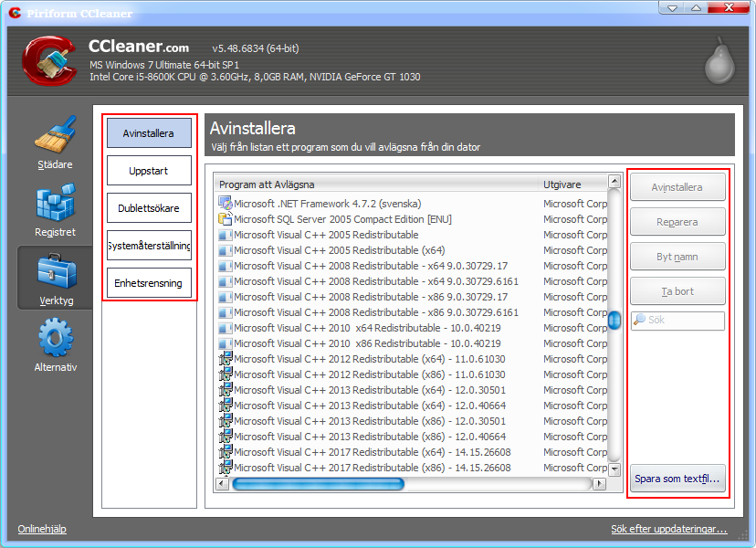Image resolution: width=756 pixels, height=548 pixels.
Task: Click icon of Visual C++ 2010 x64 10.0.40219 row
Action: click(226, 328)
